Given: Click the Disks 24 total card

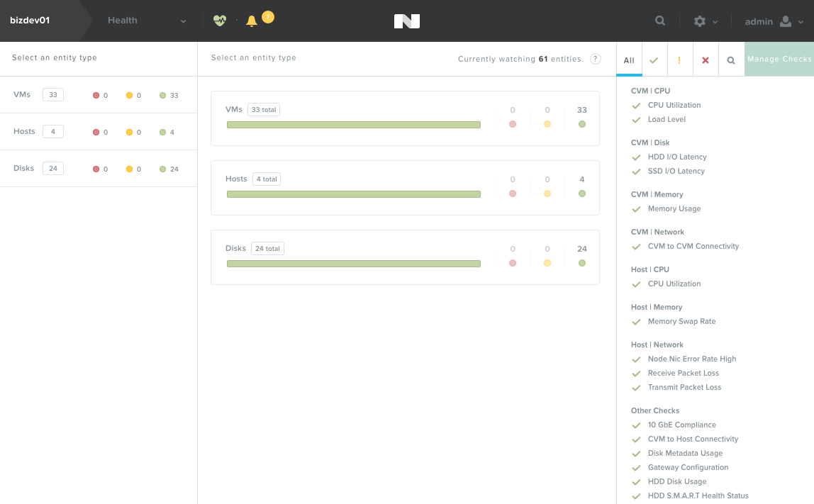Looking at the screenshot, I should click(x=405, y=257).
